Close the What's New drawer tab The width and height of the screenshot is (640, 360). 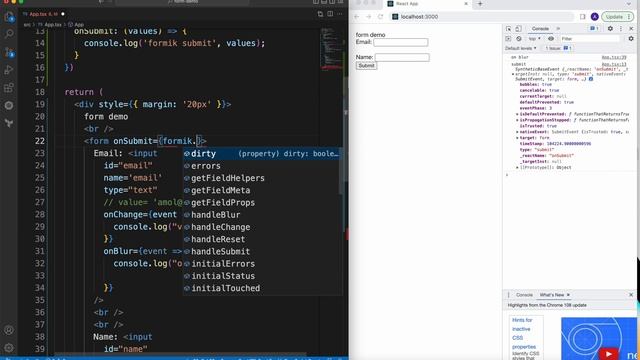(568, 295)
